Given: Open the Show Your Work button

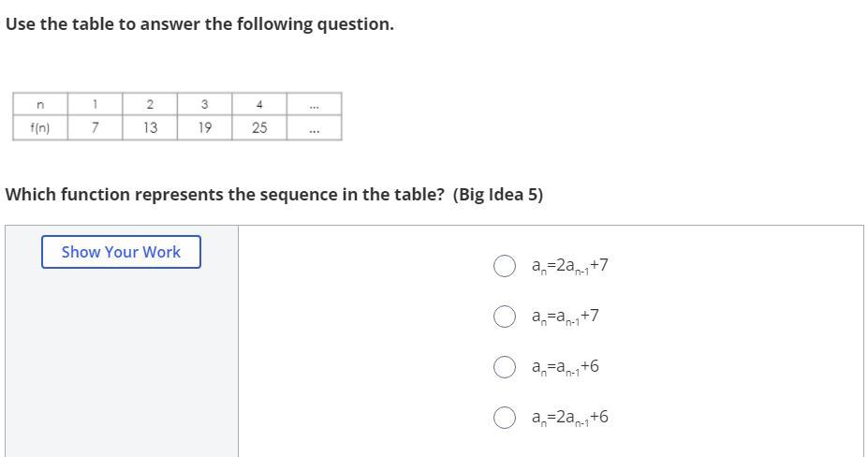Looking at the screenshot, I should click(121, 252).
